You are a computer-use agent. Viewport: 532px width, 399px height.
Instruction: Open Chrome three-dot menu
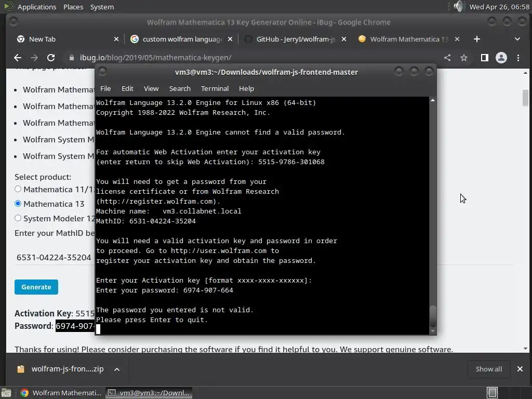pos(518,58)
